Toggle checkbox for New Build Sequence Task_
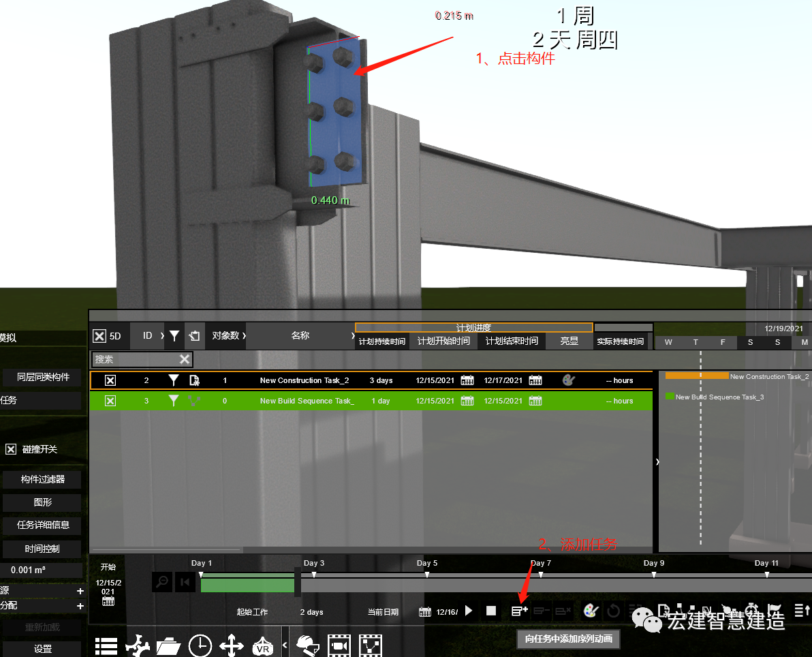 pyautogui.click(x=110, y=401)
